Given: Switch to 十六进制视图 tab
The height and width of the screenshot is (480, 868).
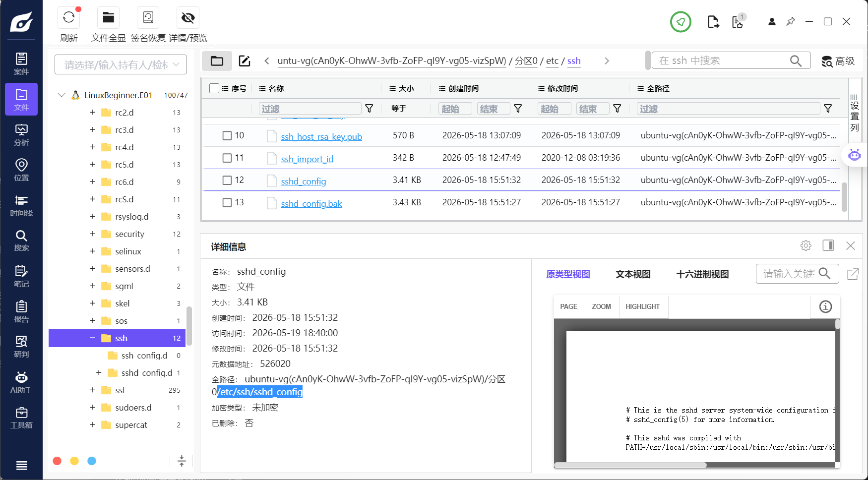Looking at the screenshot, I should click(702, 274).
